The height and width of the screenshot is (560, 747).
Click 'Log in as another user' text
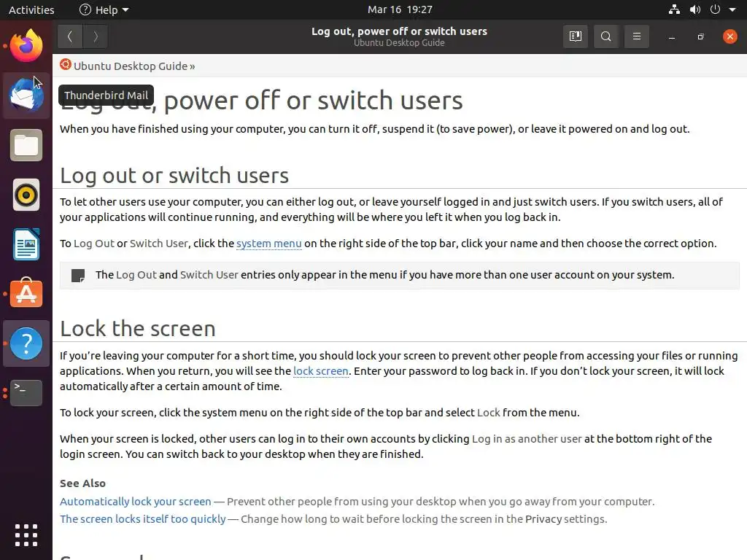point(527,438)
